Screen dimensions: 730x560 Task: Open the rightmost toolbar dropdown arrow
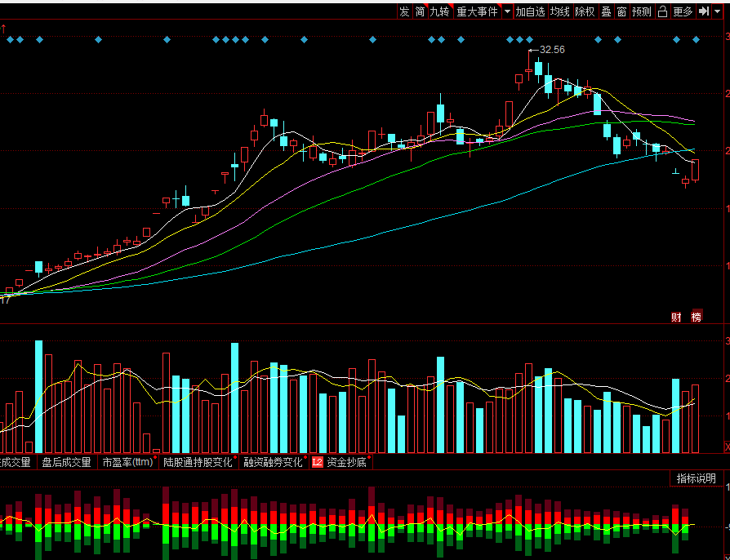717,11
